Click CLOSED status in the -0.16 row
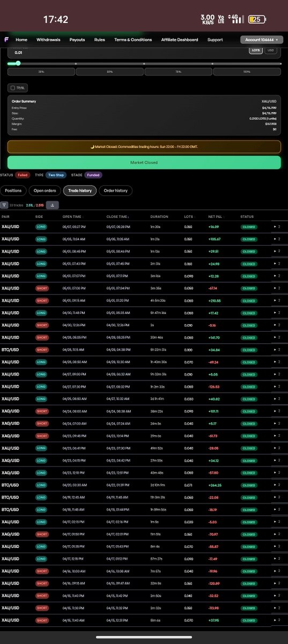This screenshot has height=644, width=288. point(249,325)
